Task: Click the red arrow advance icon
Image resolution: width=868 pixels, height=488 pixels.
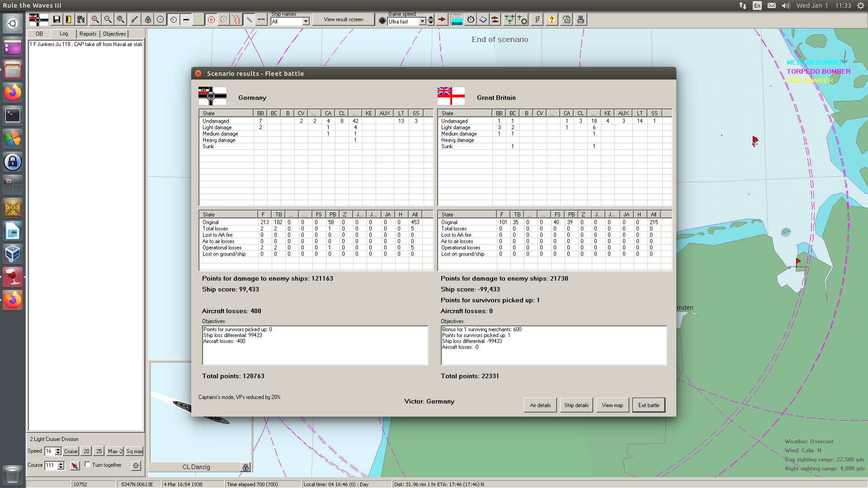Action: 442,19
